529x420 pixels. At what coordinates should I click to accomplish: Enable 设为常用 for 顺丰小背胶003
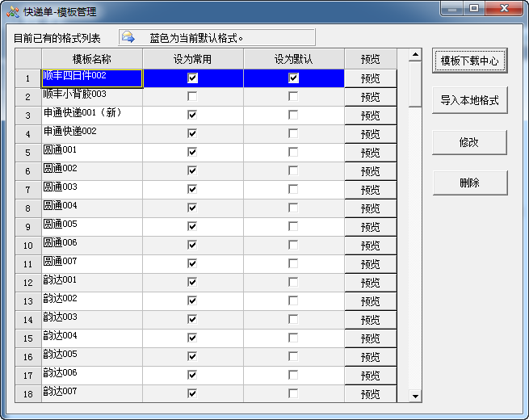pyautogui.click(x=192, y=96)
